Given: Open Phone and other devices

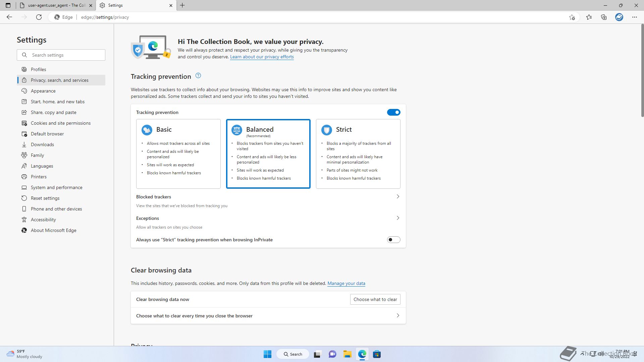Looking at the screenshot, I should tap(61, 209).
